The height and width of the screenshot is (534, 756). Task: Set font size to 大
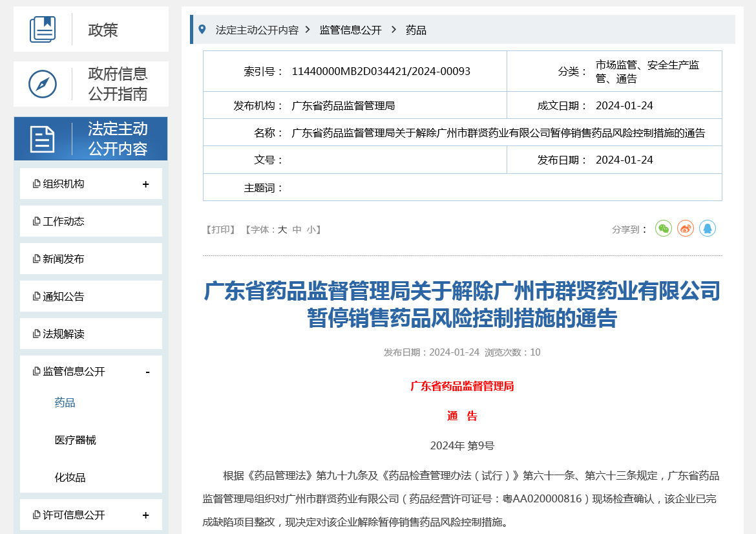(282, 230)
